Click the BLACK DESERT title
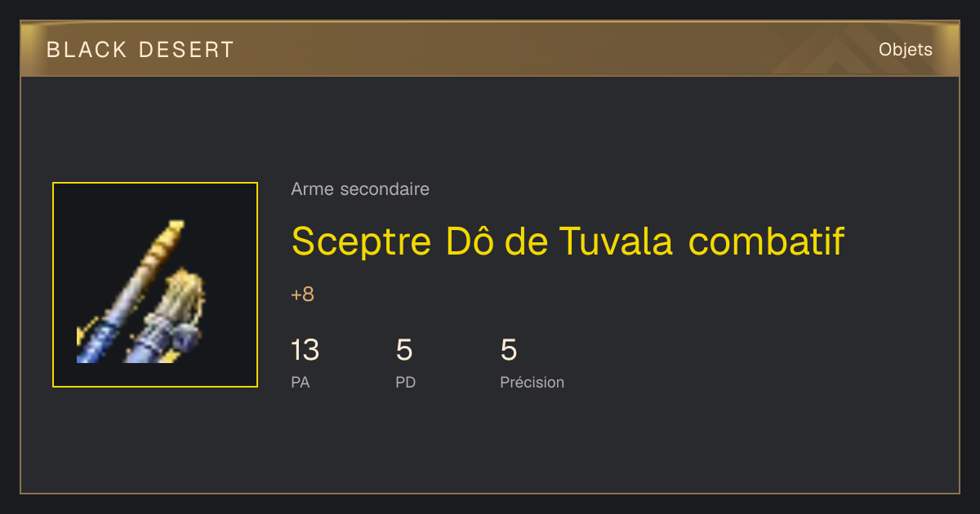The height and width of the screenshot is (514, 980). pos(140,50)
